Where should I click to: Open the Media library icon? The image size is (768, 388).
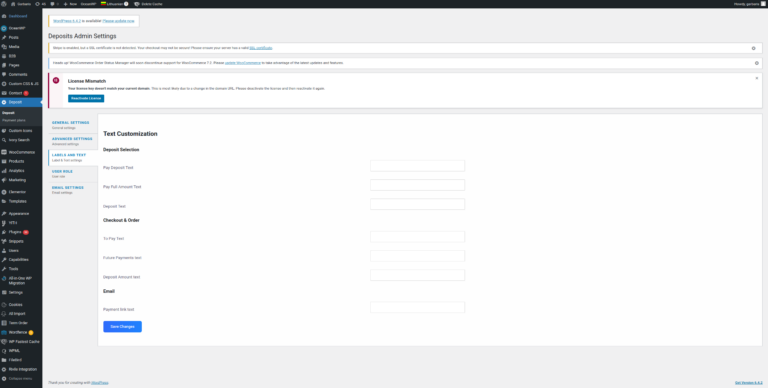[x=4, y=47]
